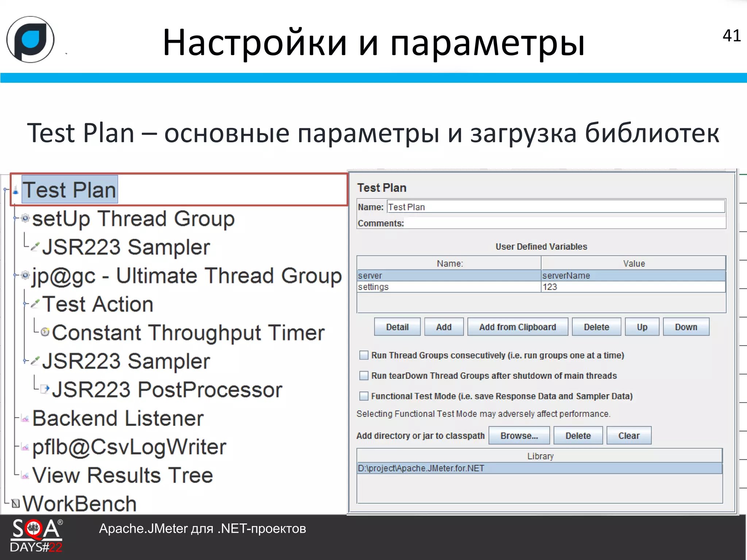Collapse the jp@gc Ultimate Thread Group node
This screenshot has height=560, width=747.
click(15, 275)
